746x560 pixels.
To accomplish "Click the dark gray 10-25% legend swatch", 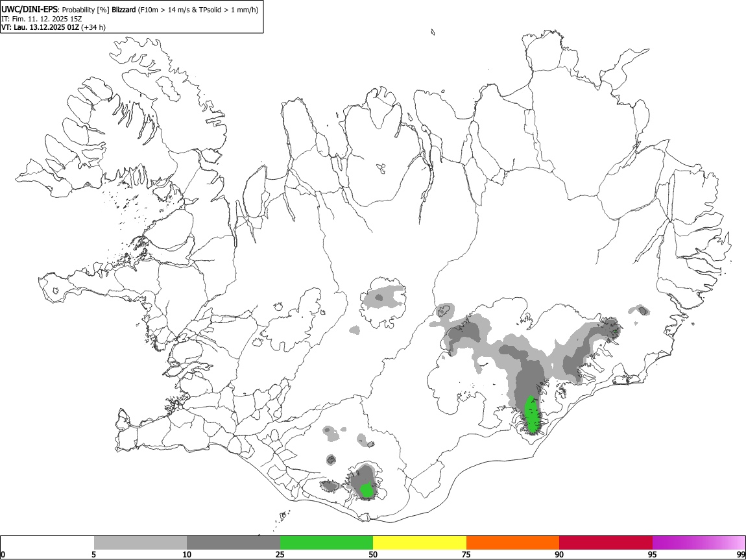I will pos(234,543).
